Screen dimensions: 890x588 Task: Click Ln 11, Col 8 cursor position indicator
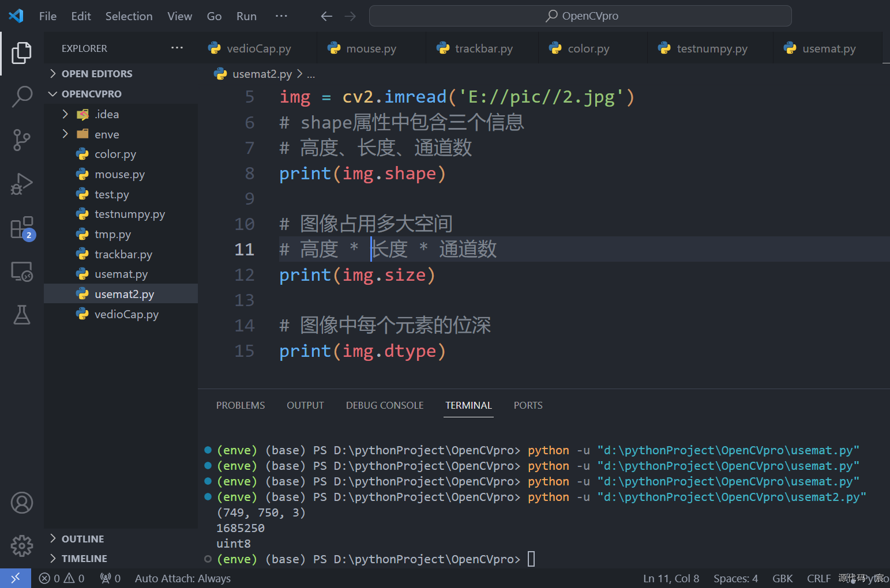pyautogui.click(x=671, y=578)
